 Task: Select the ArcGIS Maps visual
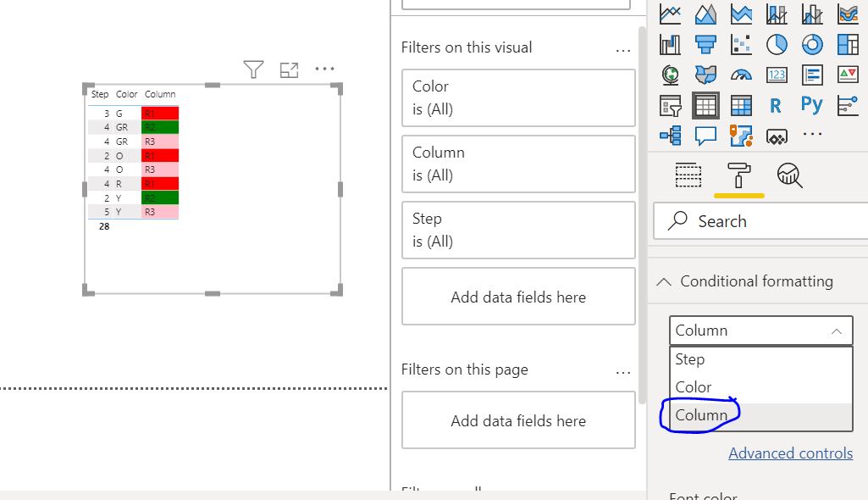tap(741, 136)
